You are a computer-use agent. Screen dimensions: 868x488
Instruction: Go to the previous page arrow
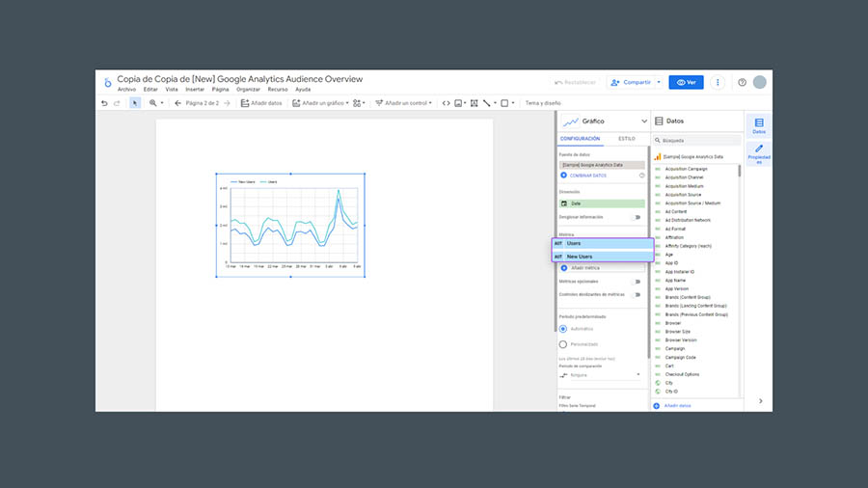[177, 103]
